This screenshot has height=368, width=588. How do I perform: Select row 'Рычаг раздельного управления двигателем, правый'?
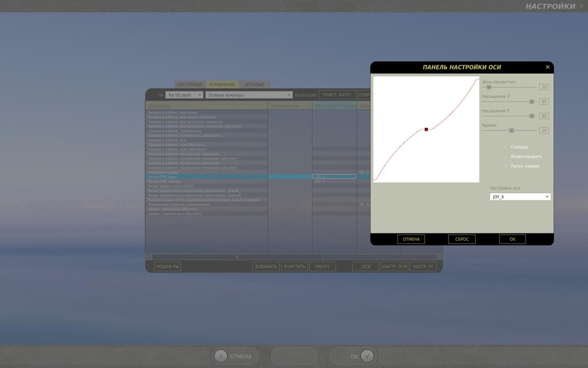click(206, 195)
